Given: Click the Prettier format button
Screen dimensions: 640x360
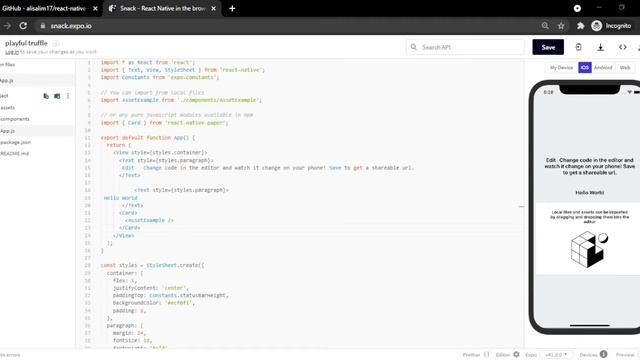Looking at the screenshot, I should pyautogui.click(x=476, y=355).
